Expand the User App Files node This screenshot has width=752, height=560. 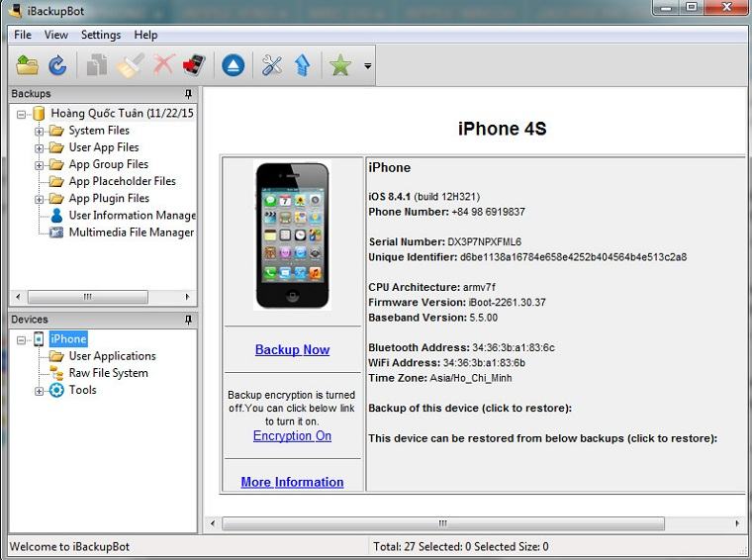coord(39,148)
